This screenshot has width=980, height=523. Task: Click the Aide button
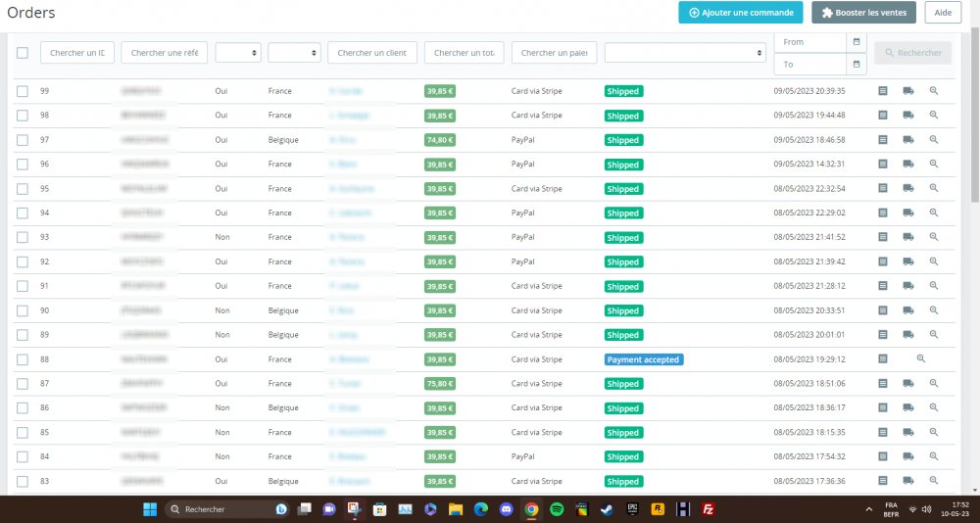click(943, 13)
